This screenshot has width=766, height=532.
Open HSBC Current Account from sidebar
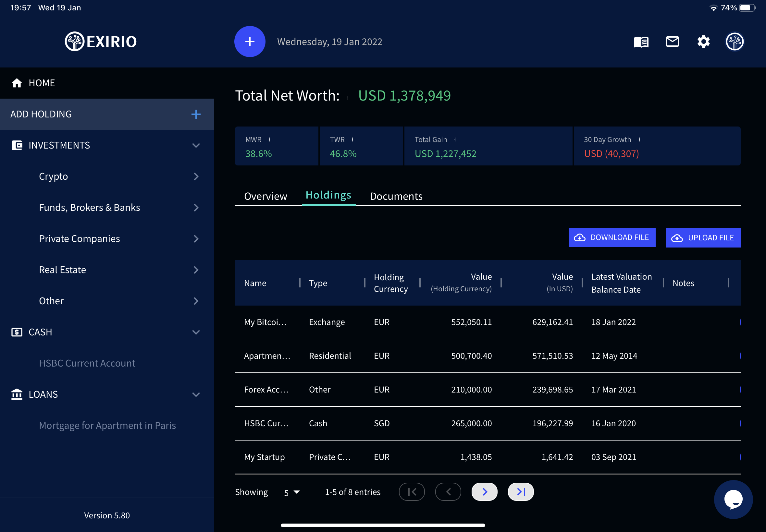(x=87, y=363)
